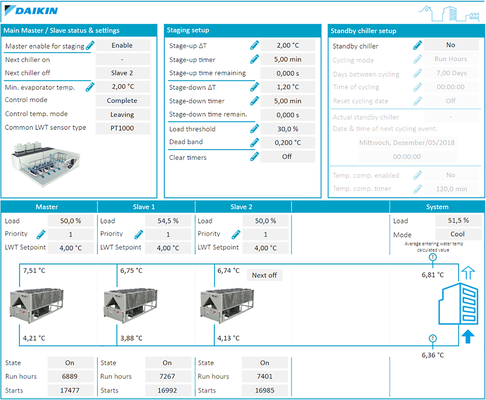Image resolution: width=486 pixels, height=400 pixels.
Task: Edit Master priority pencil icon
Action: point(41,234)
